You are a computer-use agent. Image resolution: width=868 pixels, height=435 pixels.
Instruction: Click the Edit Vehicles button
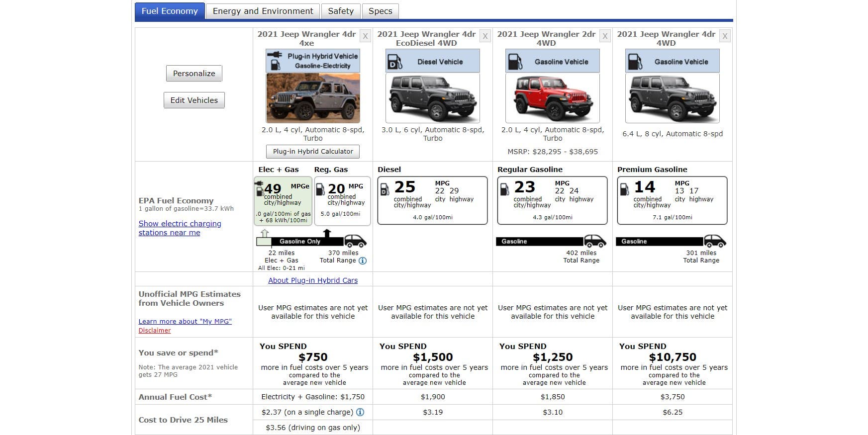[194, 100]
